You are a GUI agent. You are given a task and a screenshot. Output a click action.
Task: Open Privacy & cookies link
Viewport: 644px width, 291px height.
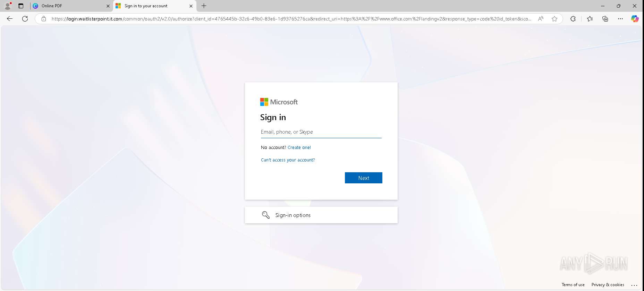pyautogui.click(x=608, y=285)
